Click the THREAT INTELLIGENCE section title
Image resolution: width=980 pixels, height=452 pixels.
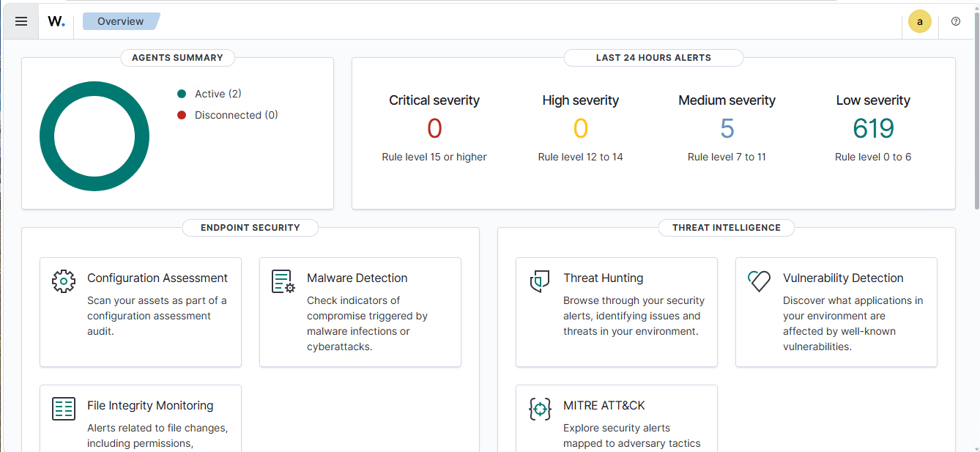point(727,228)
